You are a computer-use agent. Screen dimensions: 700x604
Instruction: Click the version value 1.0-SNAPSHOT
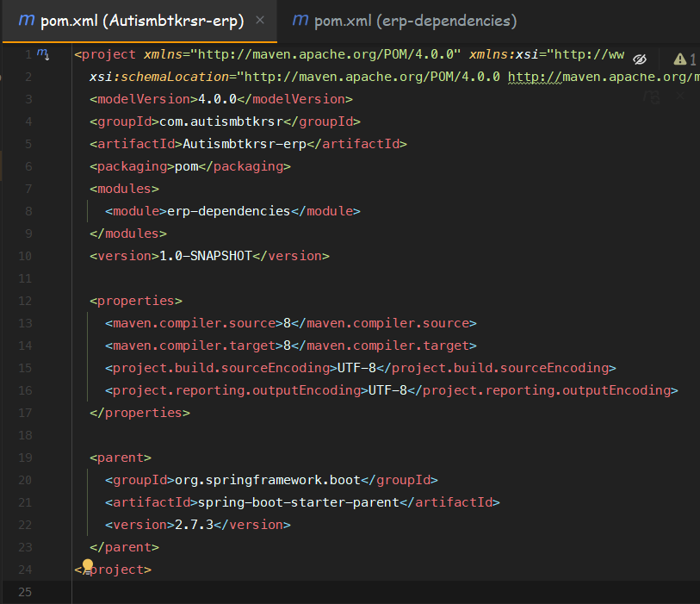[206, 256]
